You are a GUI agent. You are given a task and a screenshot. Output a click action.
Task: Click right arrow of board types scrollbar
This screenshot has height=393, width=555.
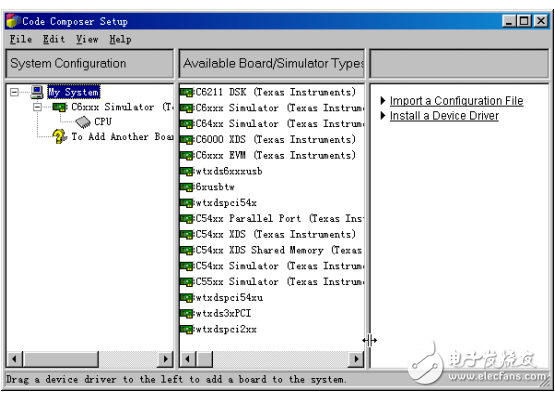tap(356, 359)
